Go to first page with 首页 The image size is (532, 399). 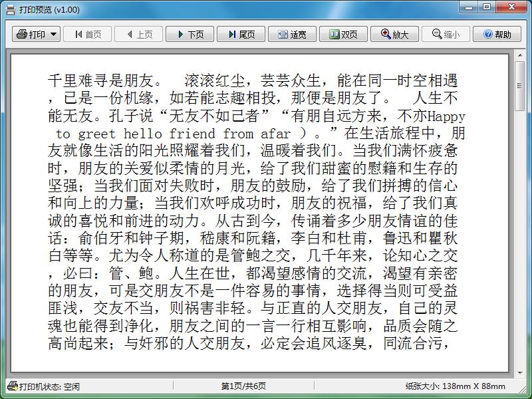click(87, 35)
